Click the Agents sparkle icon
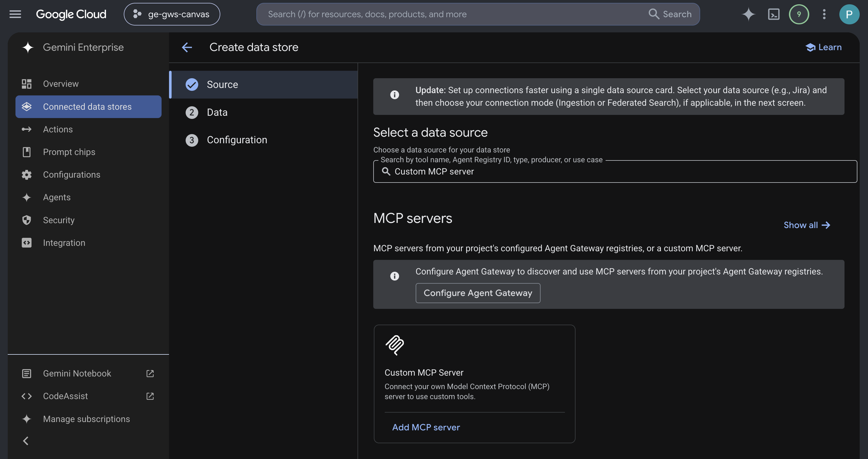Screen dimensions: 868x459 (x=27, y=197)
